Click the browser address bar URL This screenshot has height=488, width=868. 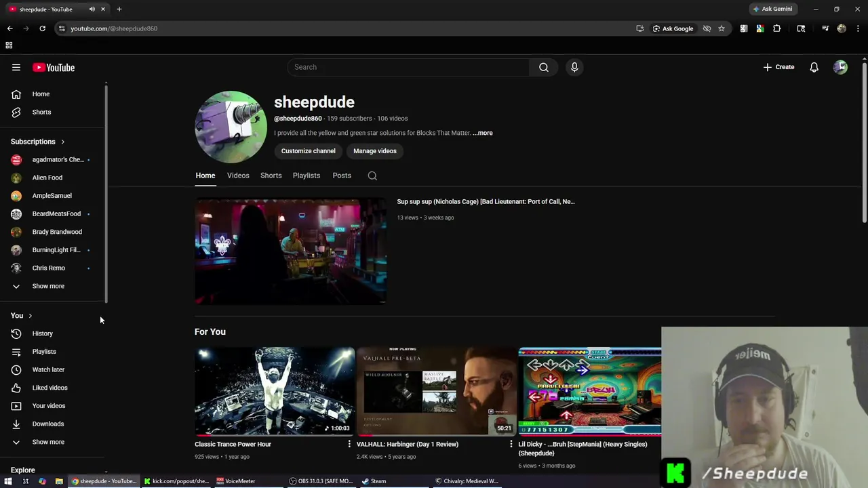coord(114,28)
